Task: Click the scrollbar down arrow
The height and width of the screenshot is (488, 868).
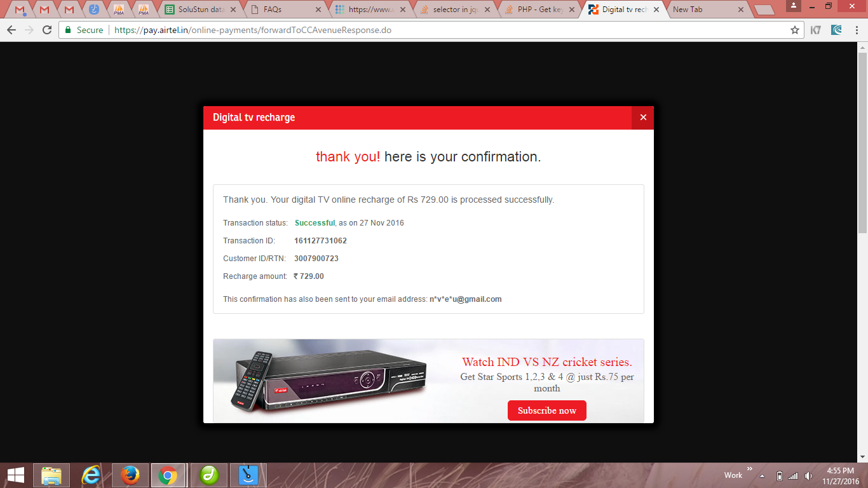Action: [x=862, y=457]
